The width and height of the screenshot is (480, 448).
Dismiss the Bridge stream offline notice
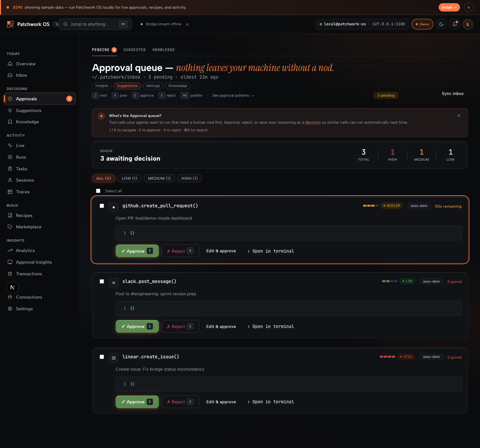tap(187, 24)
